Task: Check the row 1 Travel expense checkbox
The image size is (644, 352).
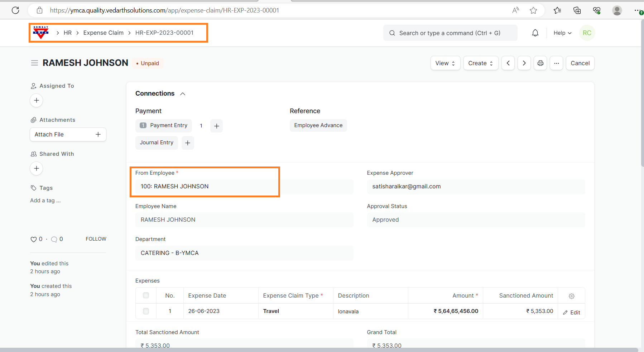Action: [x=146, y=311]
